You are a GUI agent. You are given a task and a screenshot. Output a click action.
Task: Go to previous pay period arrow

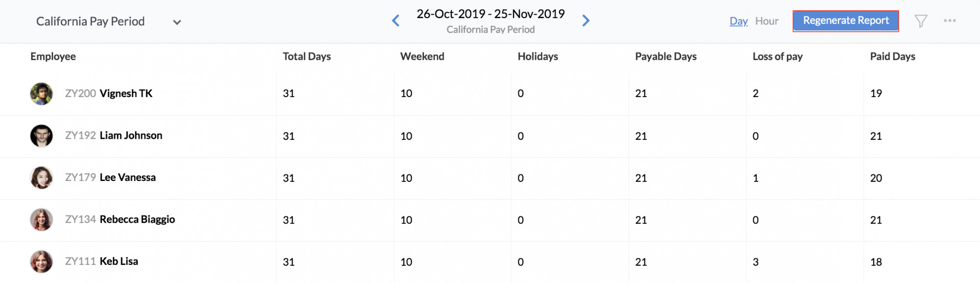(x=396, y=21)
